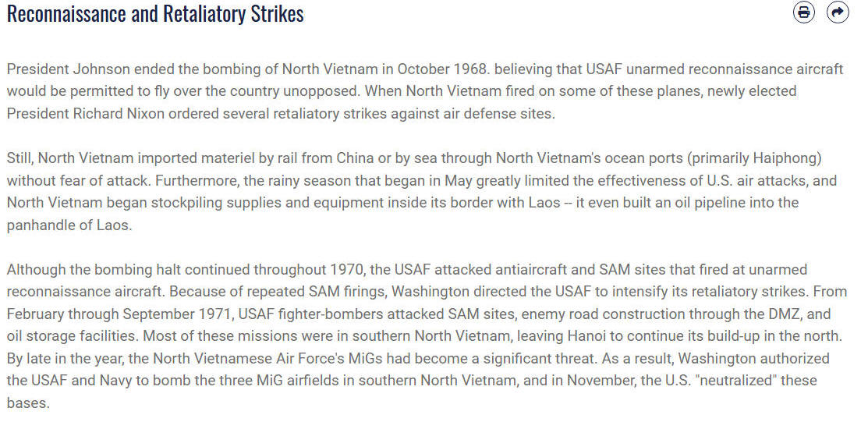Open the share arrow icon
This screenshot has width=868, height=422.
point(838,12)
